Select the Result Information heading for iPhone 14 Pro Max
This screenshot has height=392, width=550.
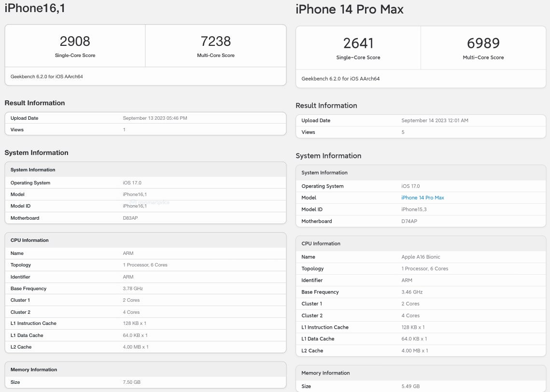coord(326,106)
